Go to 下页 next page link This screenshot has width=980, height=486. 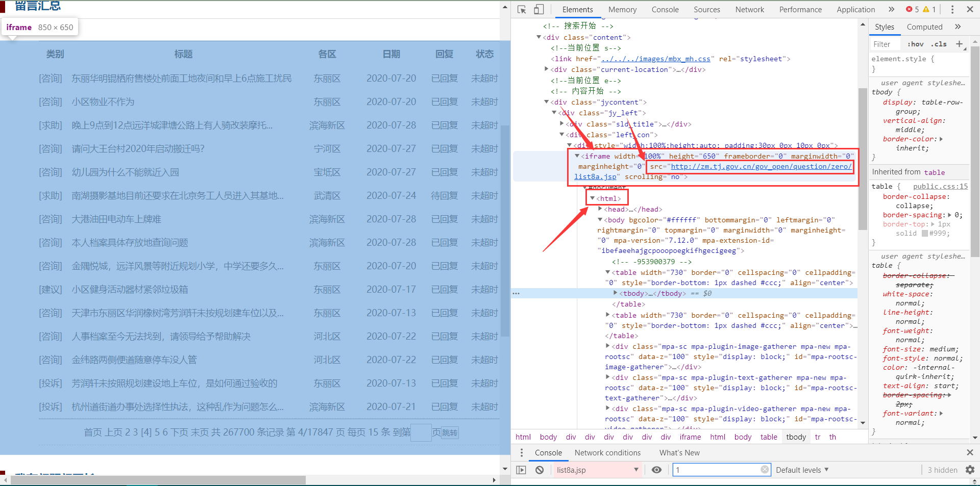(179, 432)
